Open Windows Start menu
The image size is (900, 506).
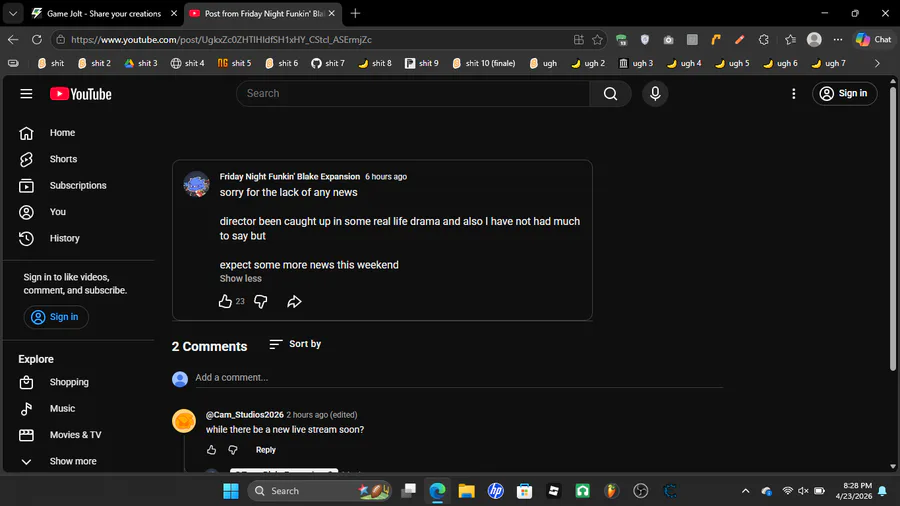(x=231, y=491)
